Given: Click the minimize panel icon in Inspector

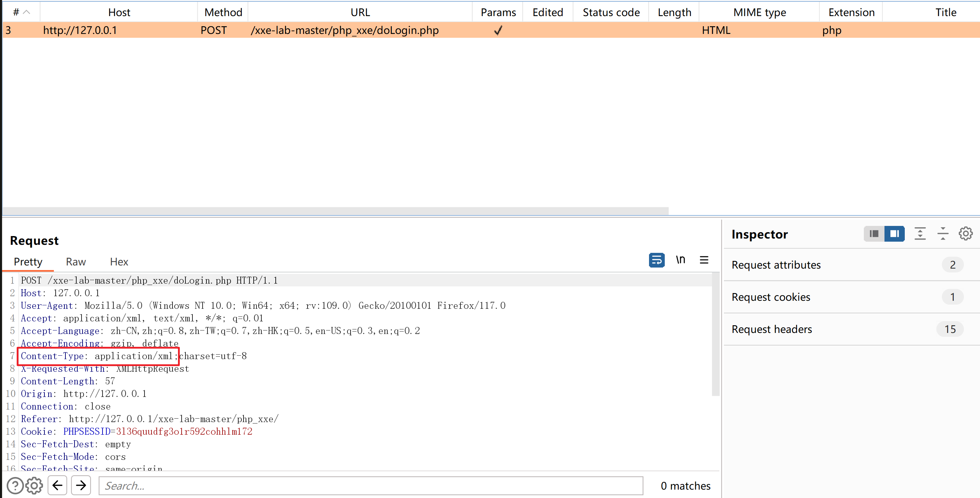Looking at the screenshot, I should coord(943,234).
